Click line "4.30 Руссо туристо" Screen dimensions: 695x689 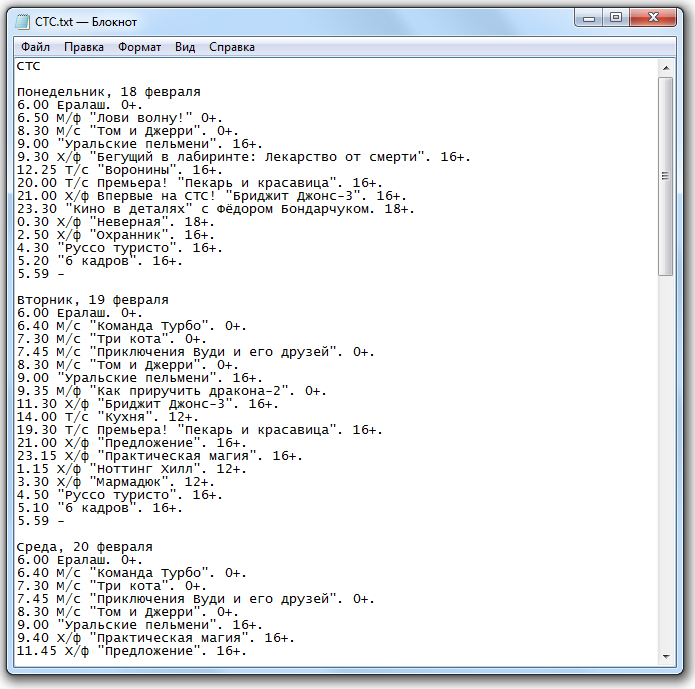[x=120, y=248]
